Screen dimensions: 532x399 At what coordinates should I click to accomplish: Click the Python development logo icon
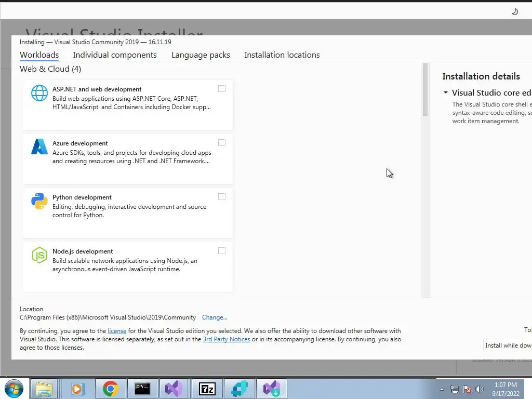point(39,201)
